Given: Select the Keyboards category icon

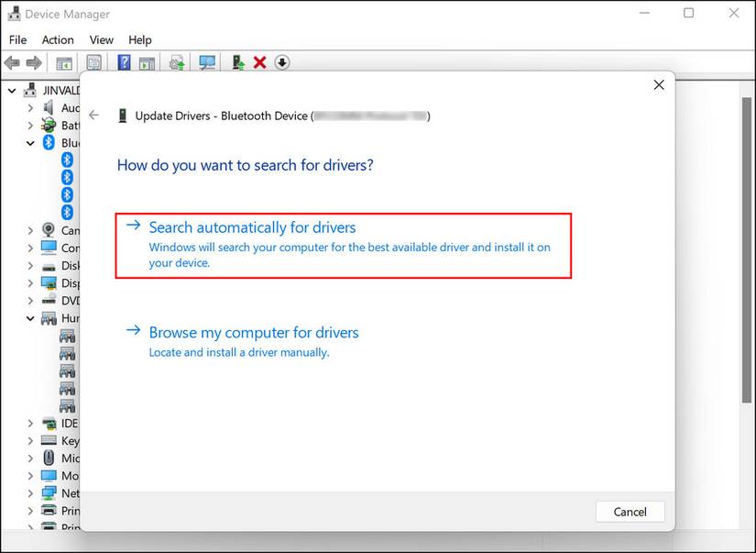Looking at the screenshot, I should pyautogui.click(x=49, y=440).
